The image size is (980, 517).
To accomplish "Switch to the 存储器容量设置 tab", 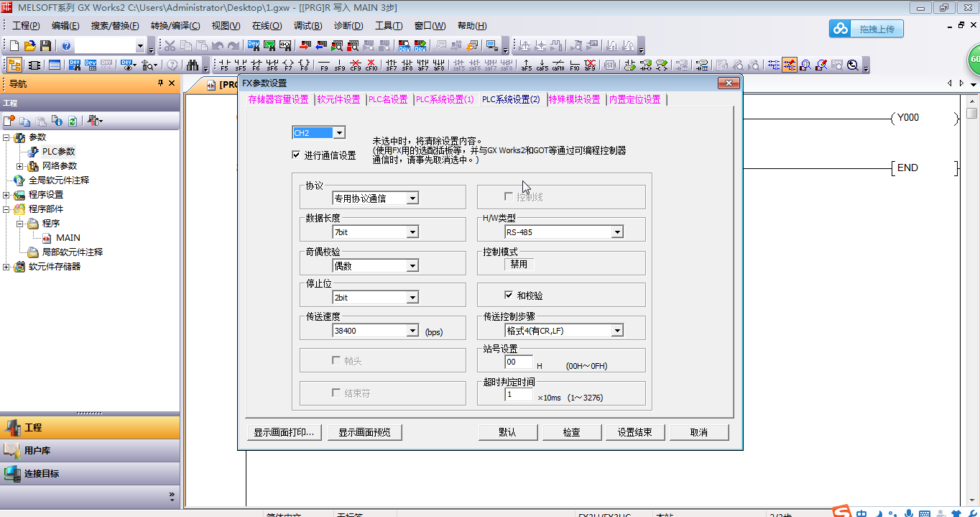I will (278, 99).
